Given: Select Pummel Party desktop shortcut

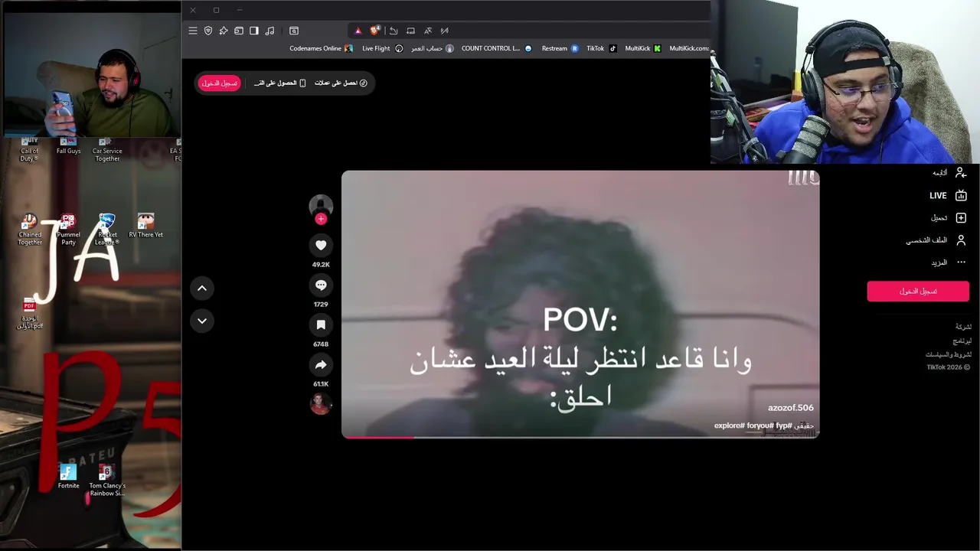Looking at the screenshot, I should point(68,230).
